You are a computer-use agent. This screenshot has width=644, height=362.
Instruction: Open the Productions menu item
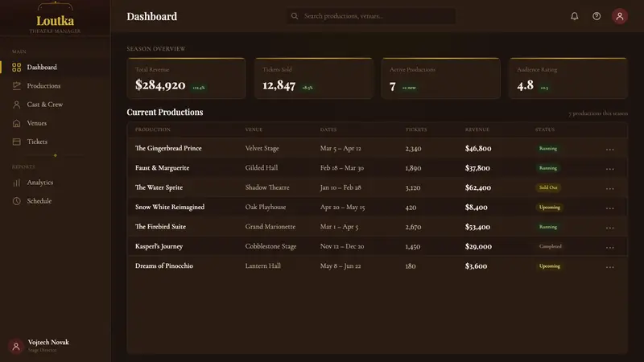(55, 86)
